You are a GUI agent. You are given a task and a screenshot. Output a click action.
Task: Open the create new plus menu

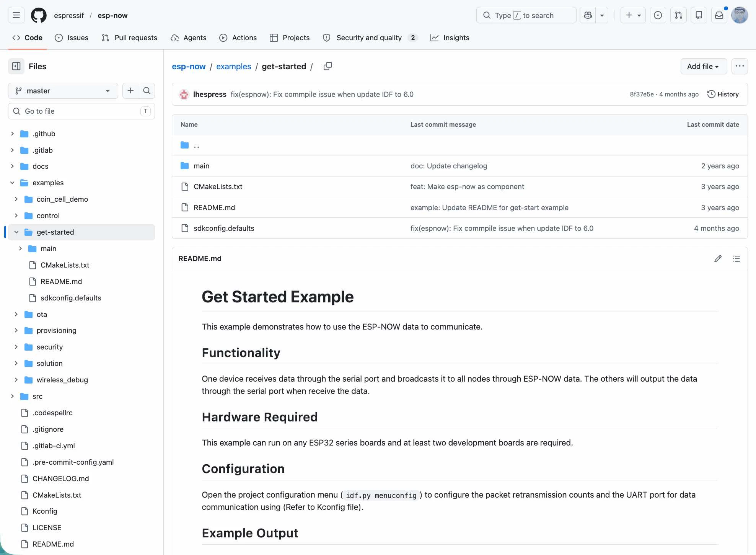(633, 15)
